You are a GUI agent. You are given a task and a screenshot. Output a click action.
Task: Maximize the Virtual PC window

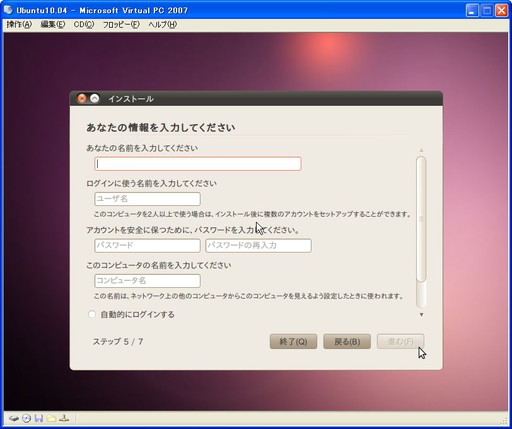[487, 10]
